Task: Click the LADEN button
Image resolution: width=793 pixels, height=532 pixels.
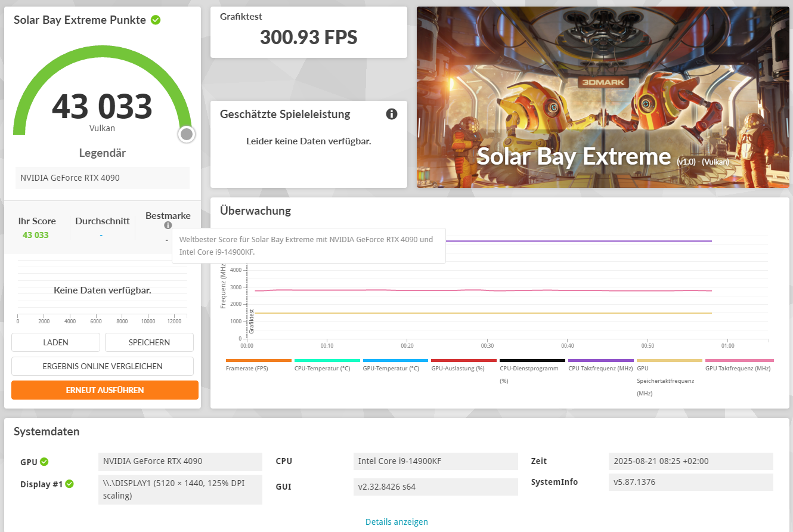Action: [55, 342]
